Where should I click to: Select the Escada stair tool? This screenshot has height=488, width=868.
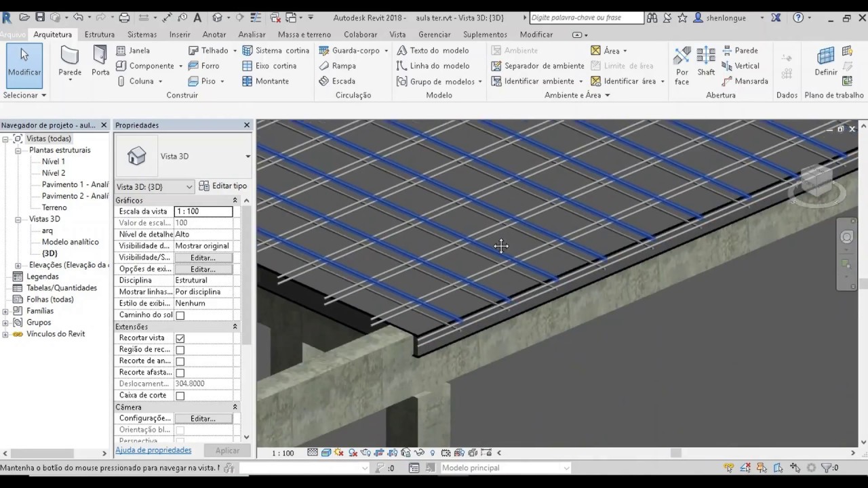point(337,81)
